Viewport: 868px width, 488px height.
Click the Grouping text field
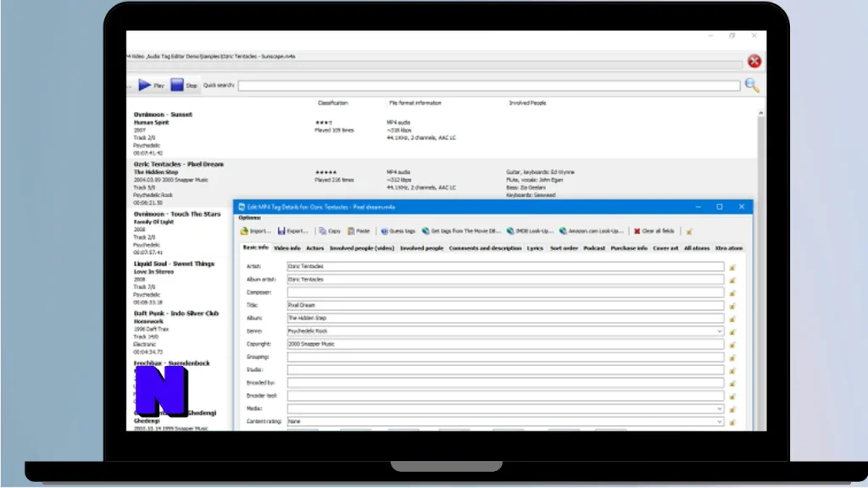pyautogui.click(x=505, y=357)
